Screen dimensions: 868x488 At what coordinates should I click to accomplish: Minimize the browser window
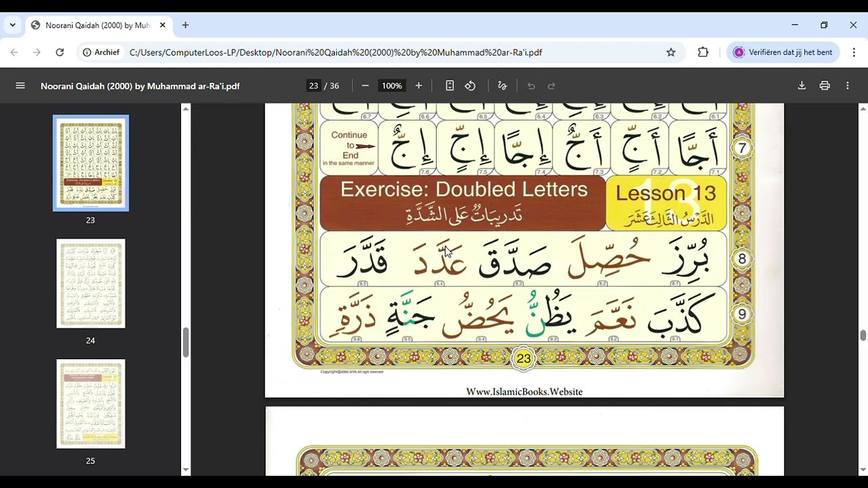pos(795,25)
